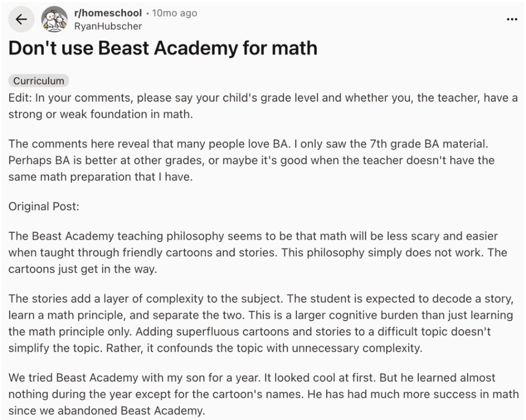Select the Curriculum flair tag
The height and width of the screenshot is (420, 526).
click(39, 81)
